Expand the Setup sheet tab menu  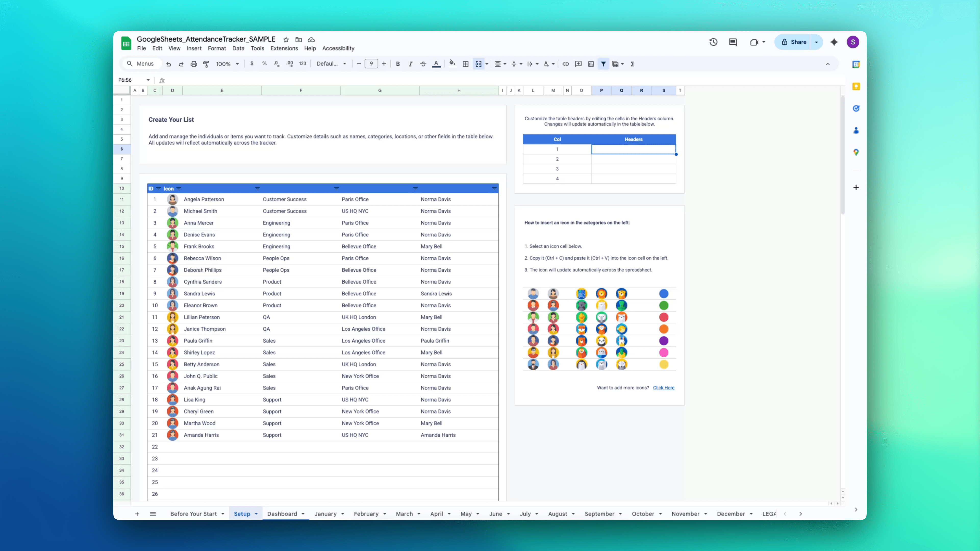click(x=256, y=514)
